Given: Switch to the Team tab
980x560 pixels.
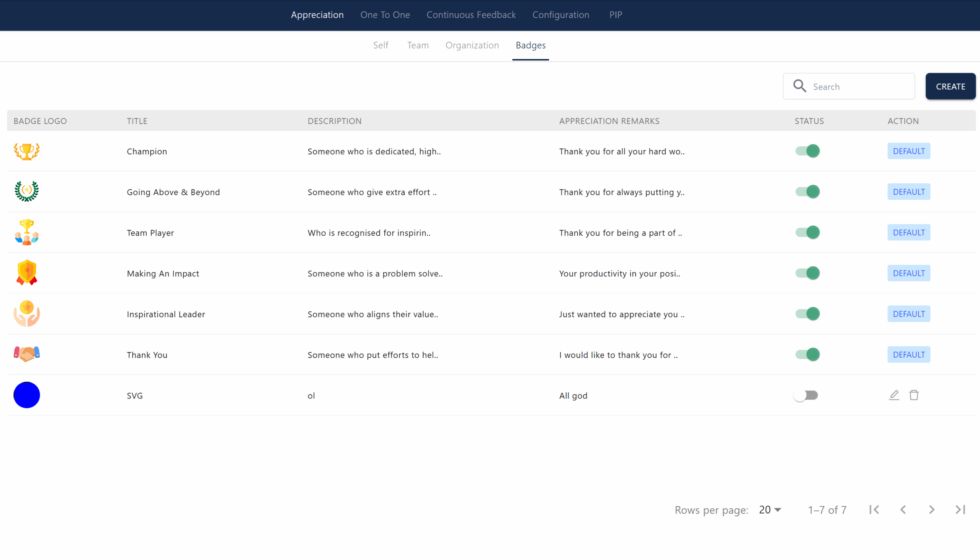Looking at the screenshot, I should point(418,45).
